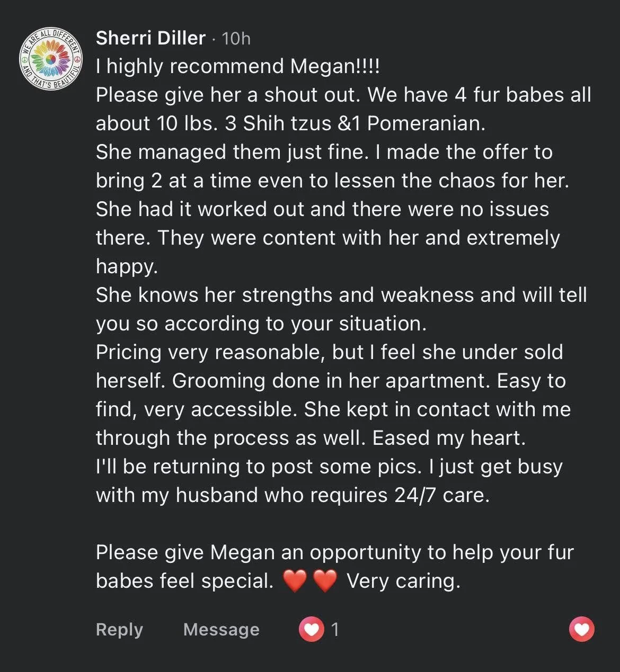Viewport: 620px width, 672px height.
Task: Click the left peace symbol on avatar badge
Action: click(x=24, y=59)
